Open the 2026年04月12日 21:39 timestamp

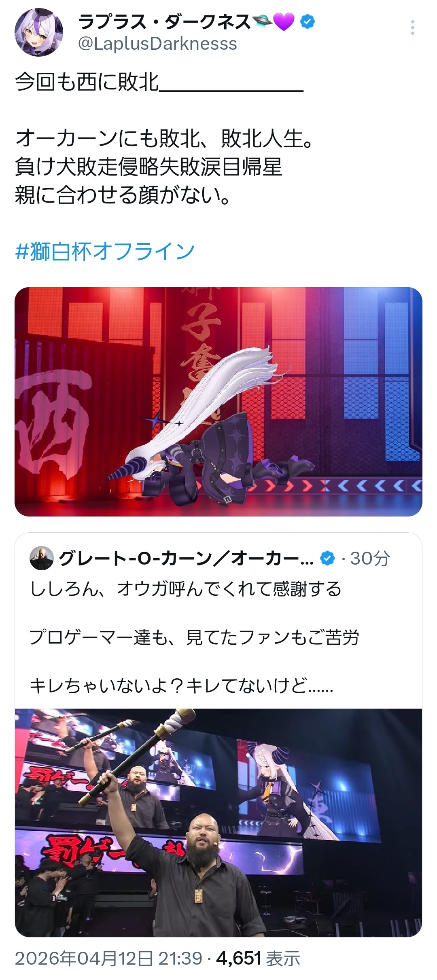108,959
